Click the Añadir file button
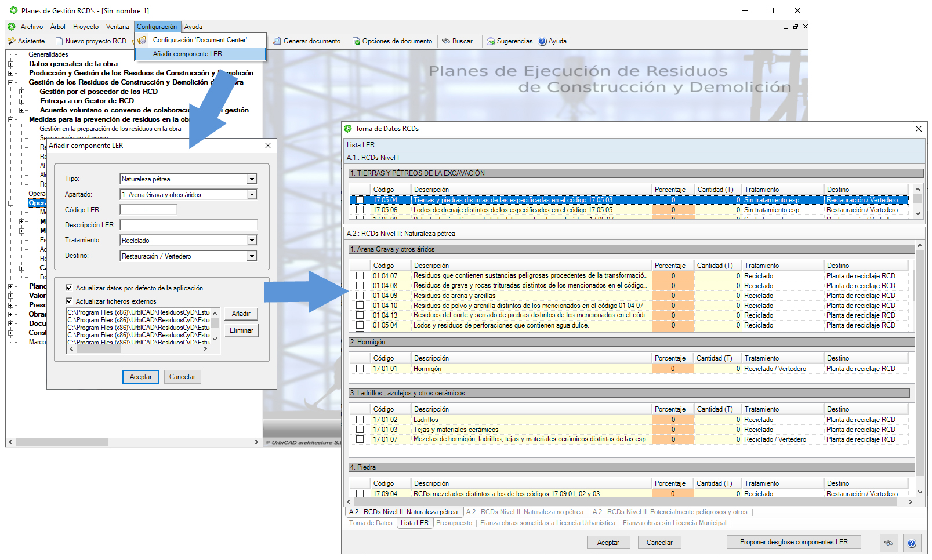The height and width of the screenshot is (560, 932). [x=241, y=314]
